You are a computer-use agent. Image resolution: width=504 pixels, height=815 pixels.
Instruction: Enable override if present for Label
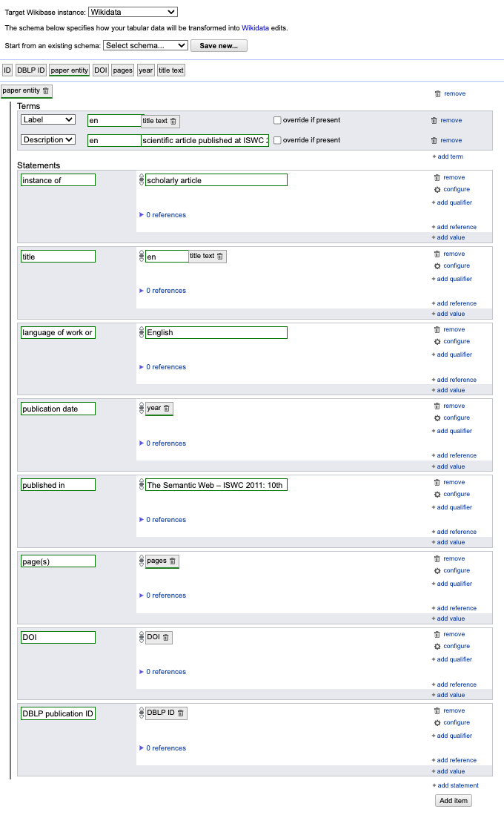click(277, 120)
